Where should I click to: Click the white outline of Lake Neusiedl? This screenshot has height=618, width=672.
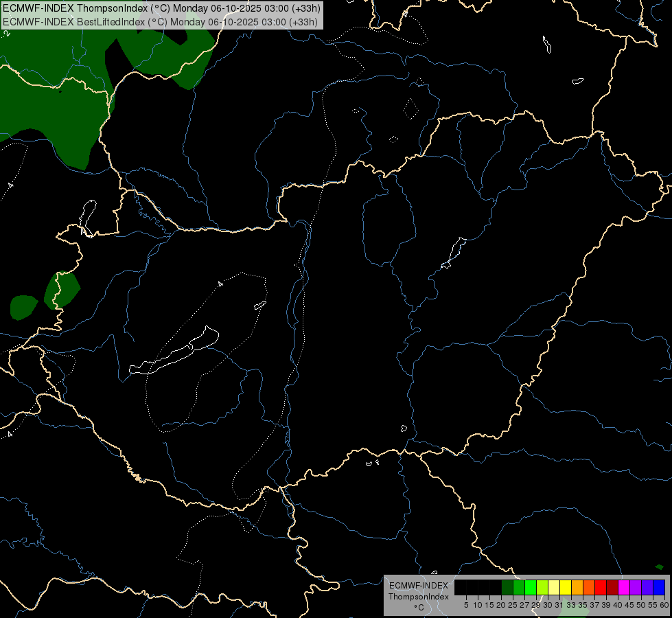click(87, 218)
